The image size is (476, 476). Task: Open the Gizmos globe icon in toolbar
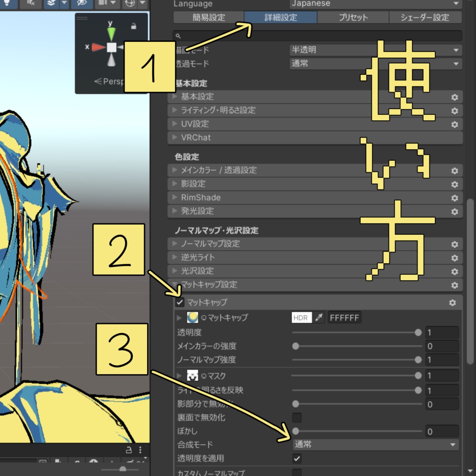point(130,4)
